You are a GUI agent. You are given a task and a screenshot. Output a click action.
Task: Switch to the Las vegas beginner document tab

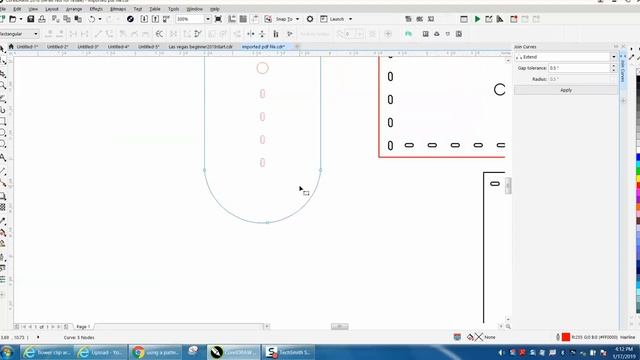[x=200, y=47]
